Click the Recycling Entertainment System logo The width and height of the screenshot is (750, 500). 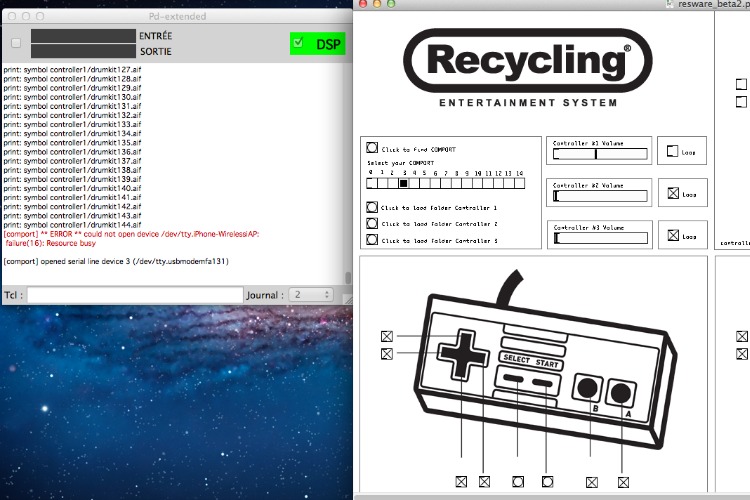[528, 67]
